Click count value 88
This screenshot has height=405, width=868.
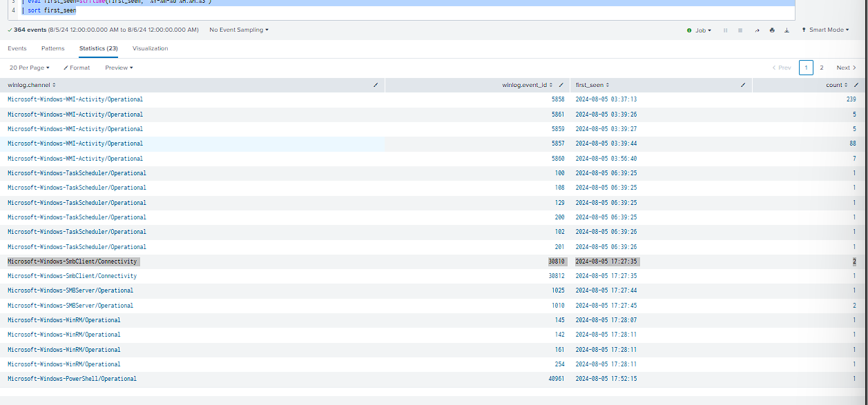click(x=853, y=144)
